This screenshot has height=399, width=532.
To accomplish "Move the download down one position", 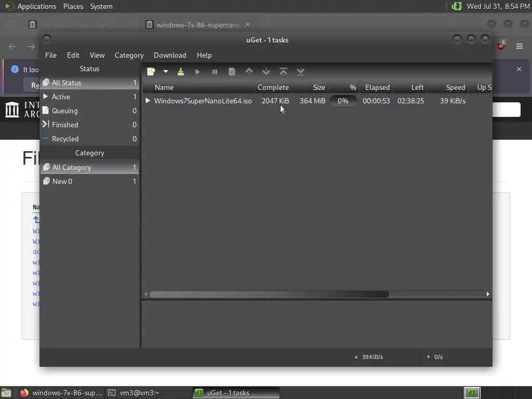I will tap(267, 72).
